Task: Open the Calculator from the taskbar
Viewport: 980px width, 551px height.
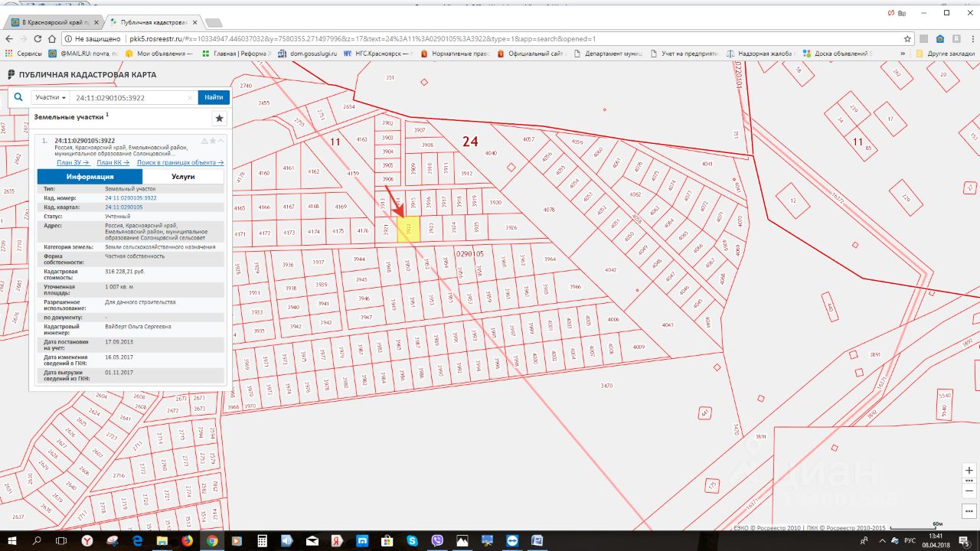Action: 262,540
